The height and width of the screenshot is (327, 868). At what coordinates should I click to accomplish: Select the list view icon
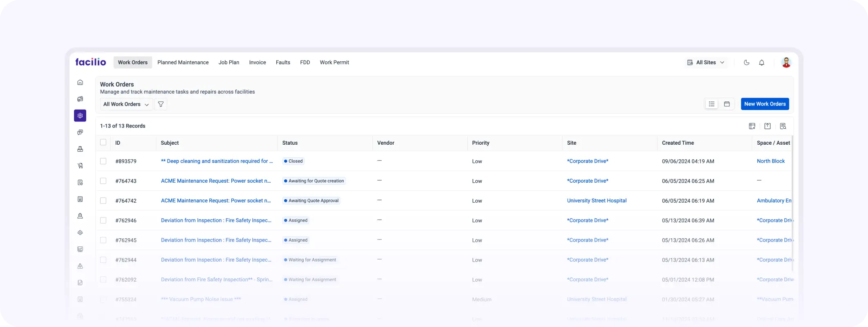tap(711, 104)
